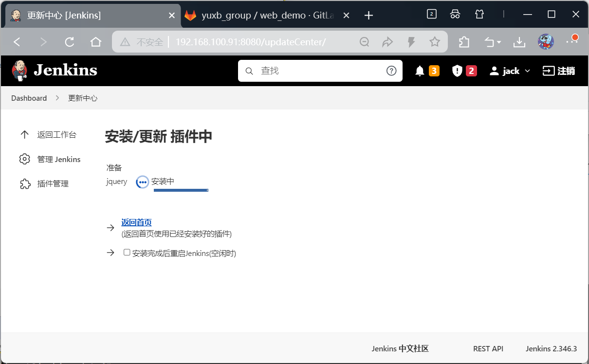The width and height of the screenshot is (589, 364).
Task: Click the shirt skin icon in title bar
Action: 479,14
